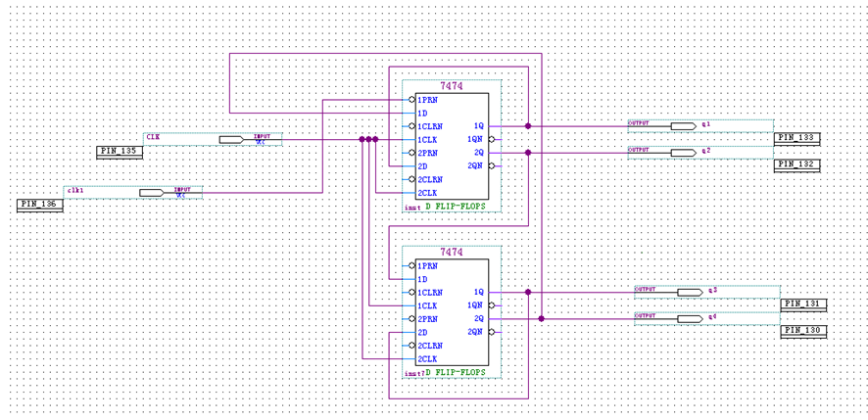The image size is (868, 420).
Task: Select the upper 7474 chip title
Action: 452,86
